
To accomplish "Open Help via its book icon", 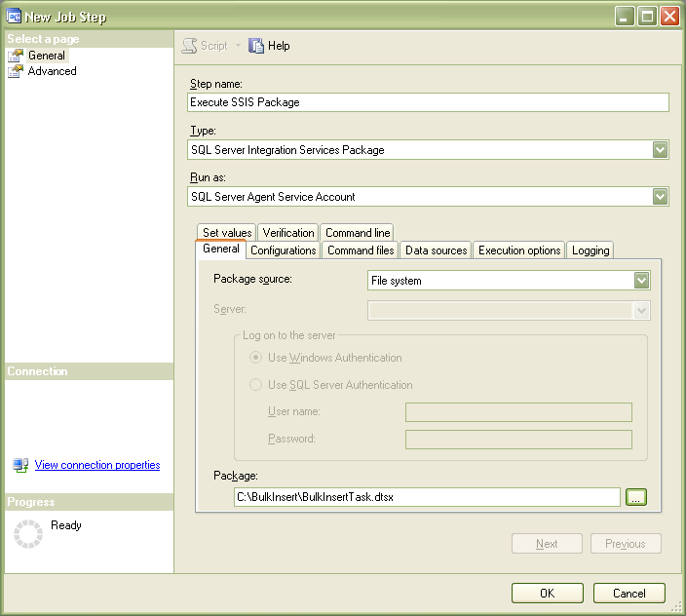I will [256, 46].
